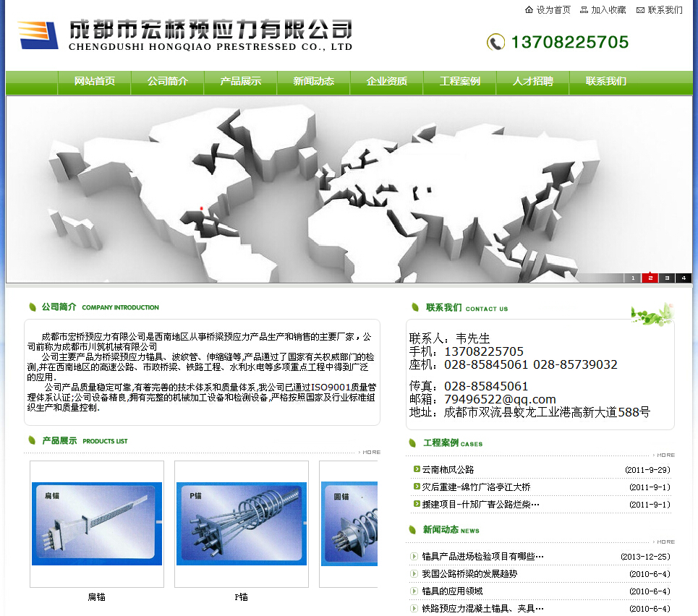
Task: Click the home icon beside 设为首页
Action: coord(529,10)
